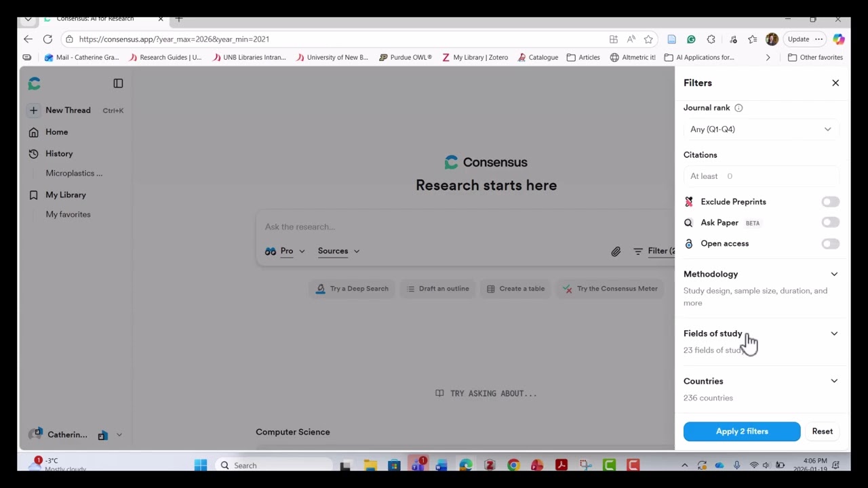Open File Explorer from taskbar
The height and width of the screenshot is (488, 868).
[370, 465]
